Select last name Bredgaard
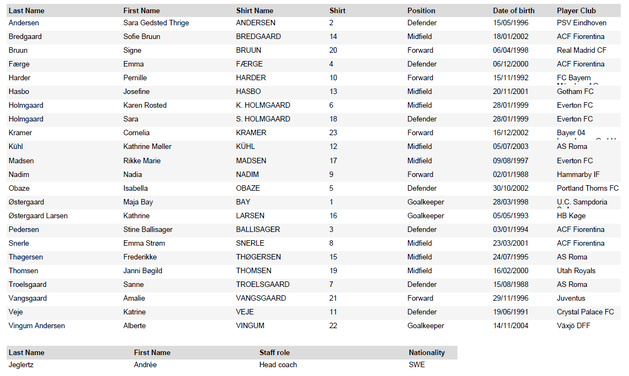This screenshot has height=376, width=629. click(25, 37)
